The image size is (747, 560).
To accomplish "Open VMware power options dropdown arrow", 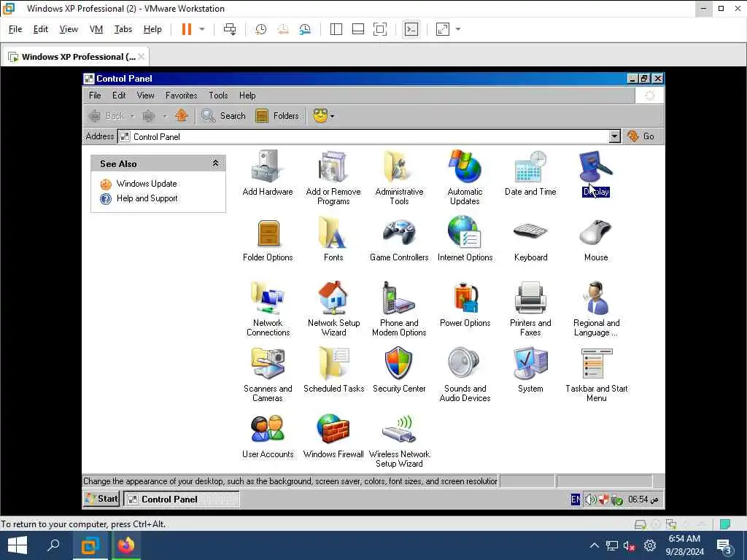I will [x=202, y=29].
